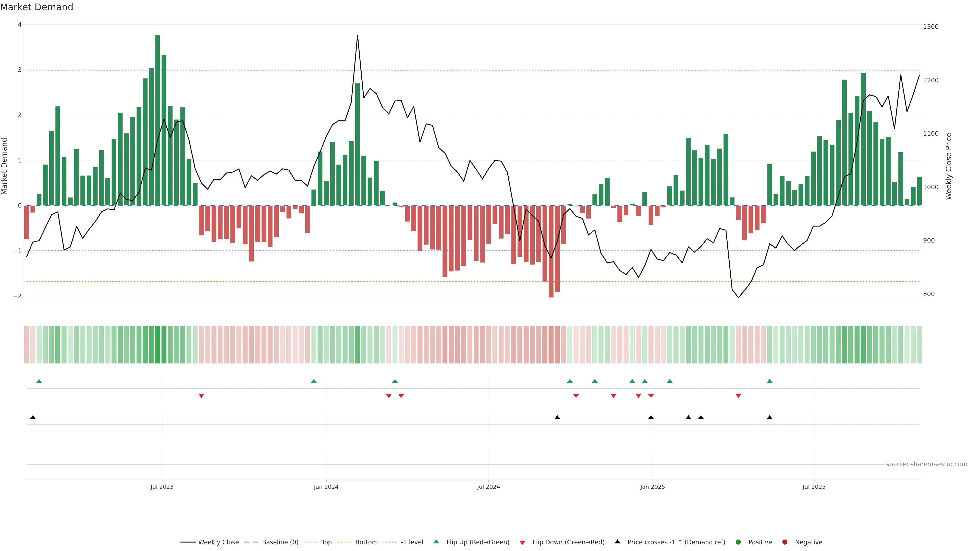Click the first black price-cross marker at far left
Image resolution: width=980 pixels, height=551 pixels.
click(x=33, y=418)
